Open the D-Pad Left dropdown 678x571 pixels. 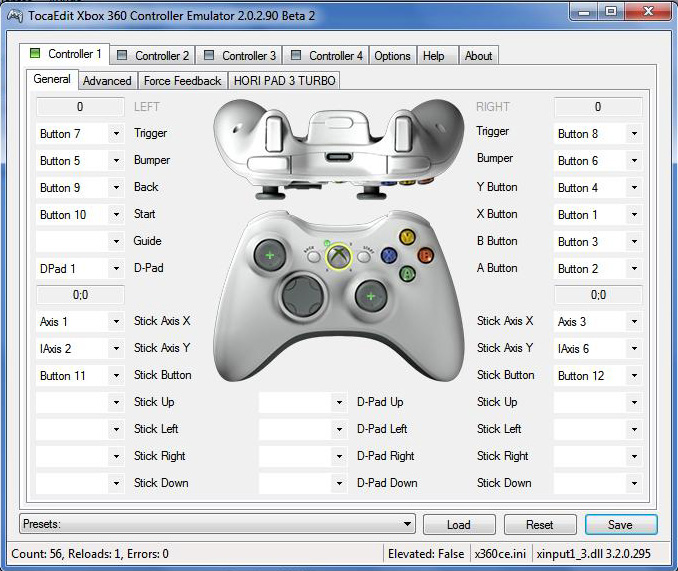coord(303,429)
